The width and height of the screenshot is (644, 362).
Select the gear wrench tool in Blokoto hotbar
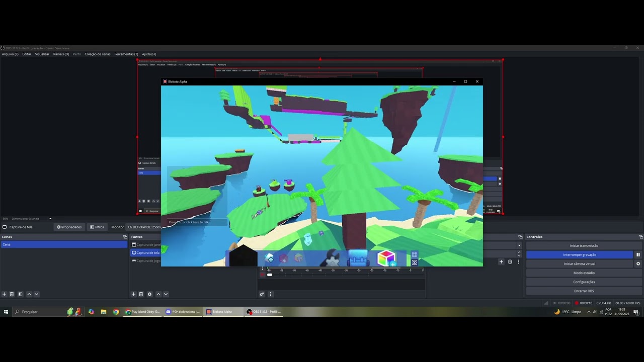[332, 258]
